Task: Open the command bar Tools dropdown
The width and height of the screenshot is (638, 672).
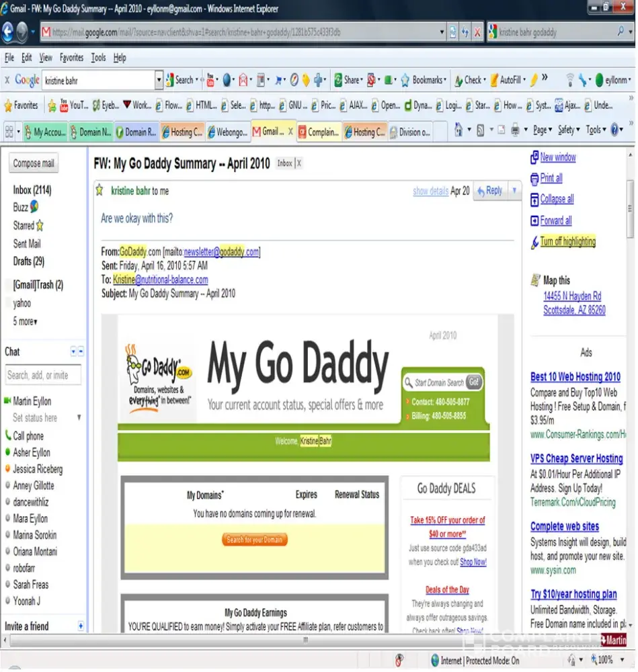Action: tap(596, 130)
